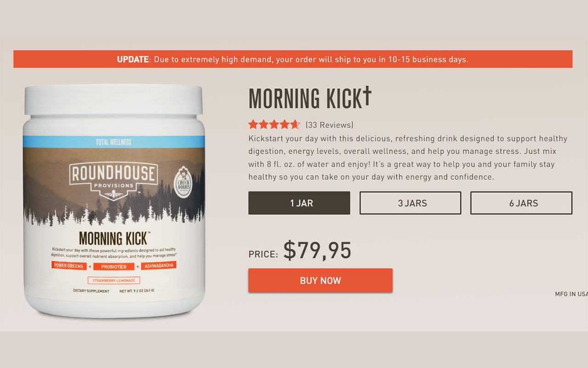Click the $79,95 price text

click(x=317, y=250)
